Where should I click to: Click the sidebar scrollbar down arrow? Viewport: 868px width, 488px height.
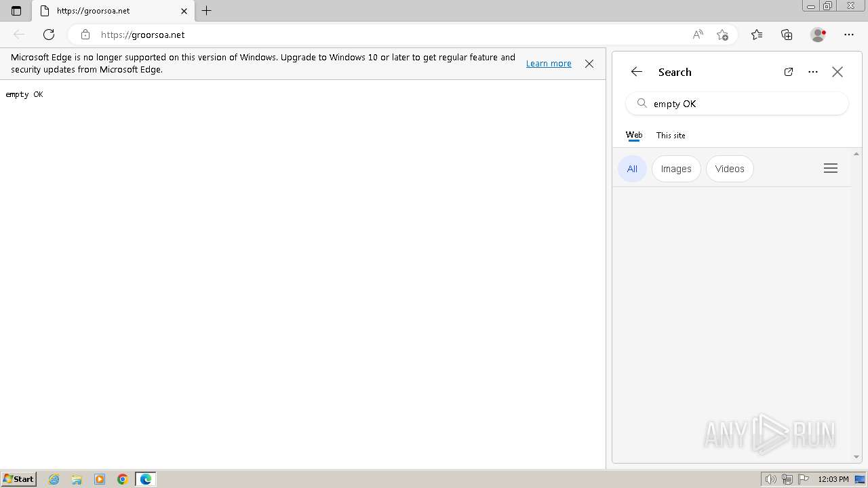pos(856,457)
